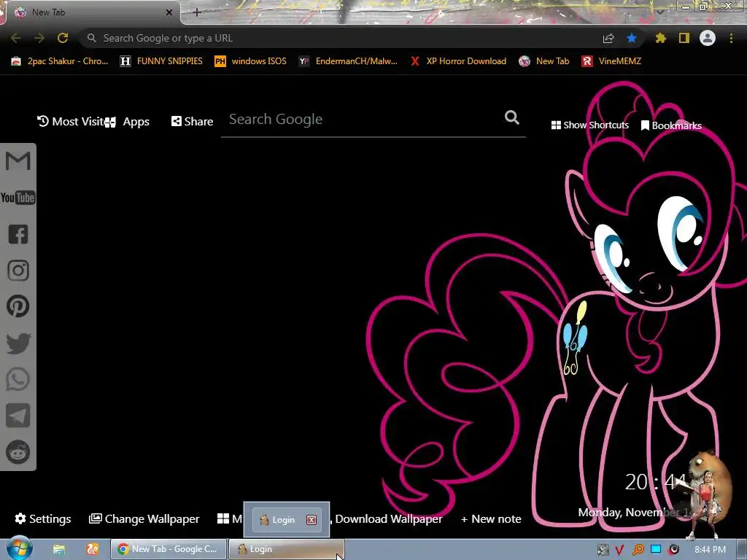Add a note with + New note
Viewport: 747px width, 560px height.
[491, 518]
